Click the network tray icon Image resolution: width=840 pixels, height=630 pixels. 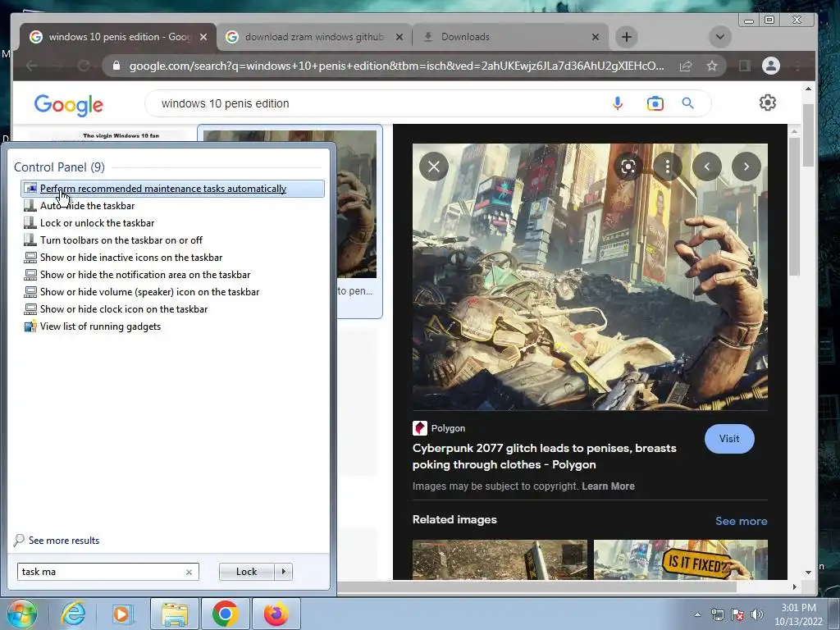coord(717,614)
